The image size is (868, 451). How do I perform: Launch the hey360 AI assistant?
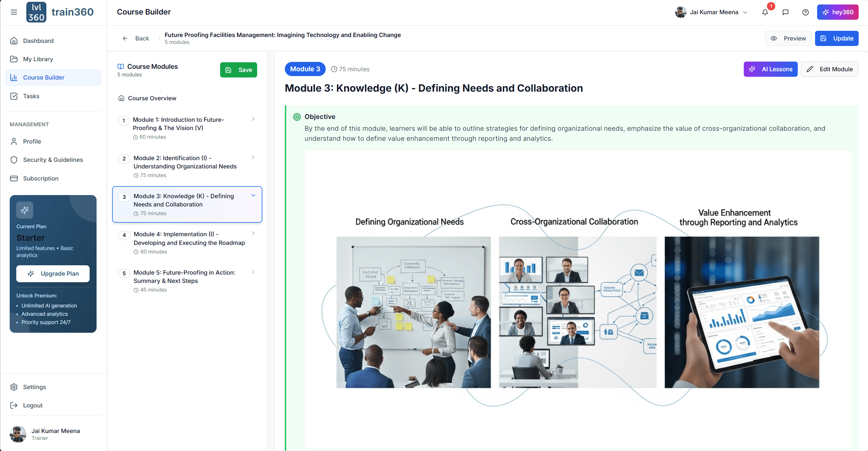tap(838, 12)
